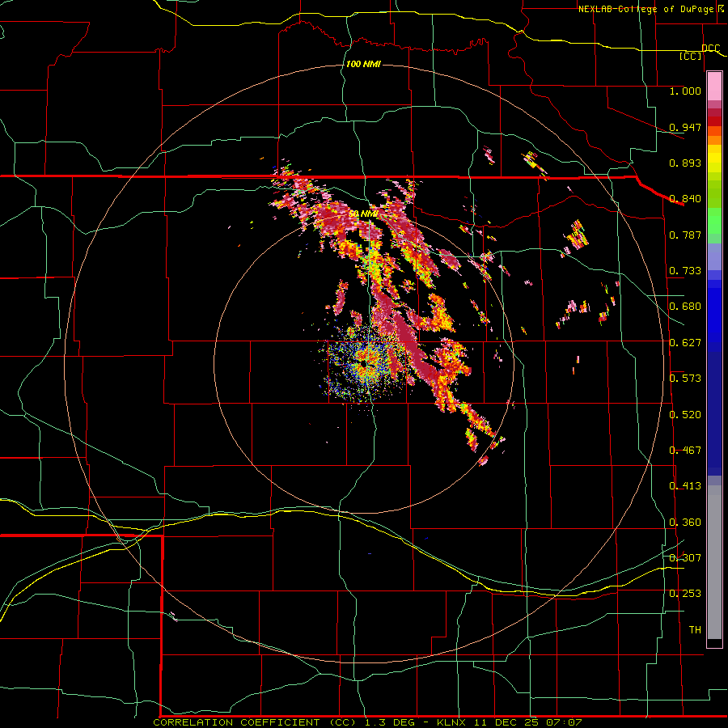728x728 pixels.
Task: Click the DCC label above the color scale
Action: [710, 48]
